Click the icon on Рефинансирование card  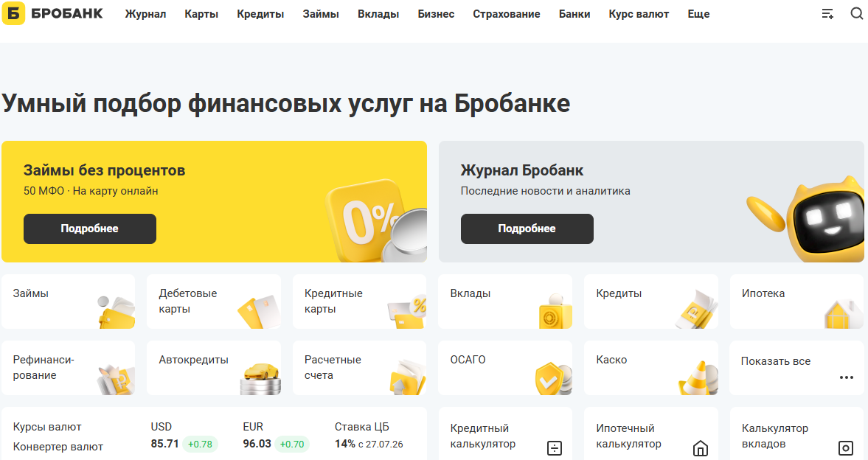[117, 379]
